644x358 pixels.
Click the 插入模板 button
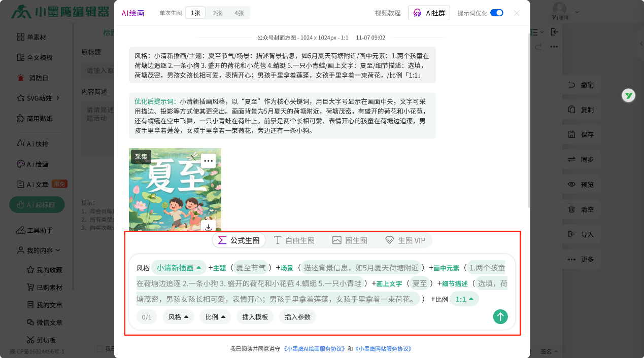point(255,317)
